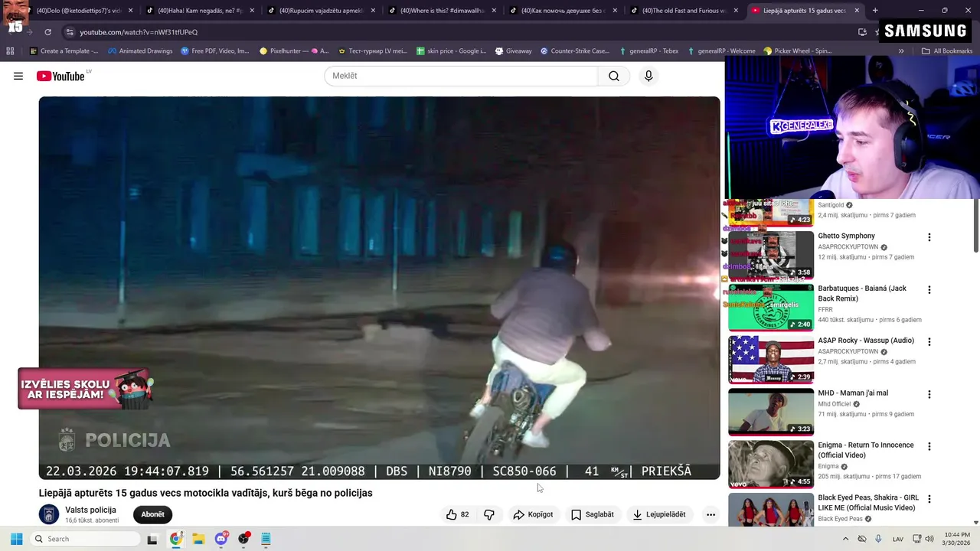Open more actions ellipsis under video
980x551 pixels.
coord(710,514)
